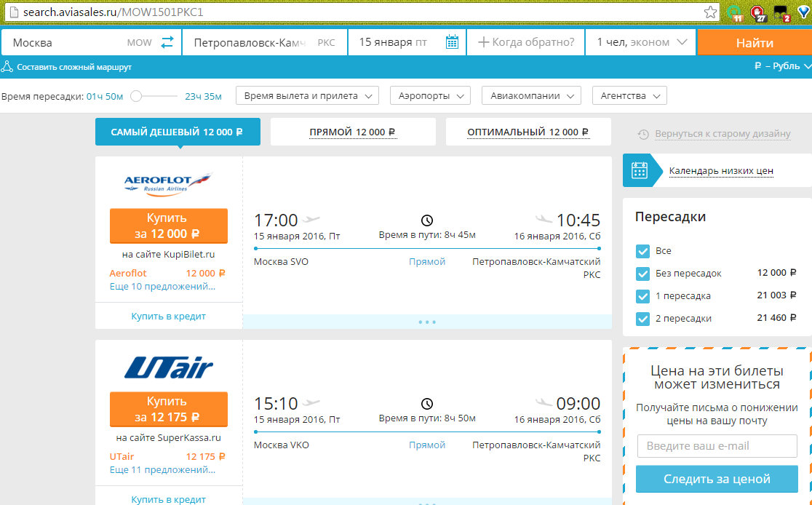Open Вернуться к старому дизайну link

pos(723,134)
